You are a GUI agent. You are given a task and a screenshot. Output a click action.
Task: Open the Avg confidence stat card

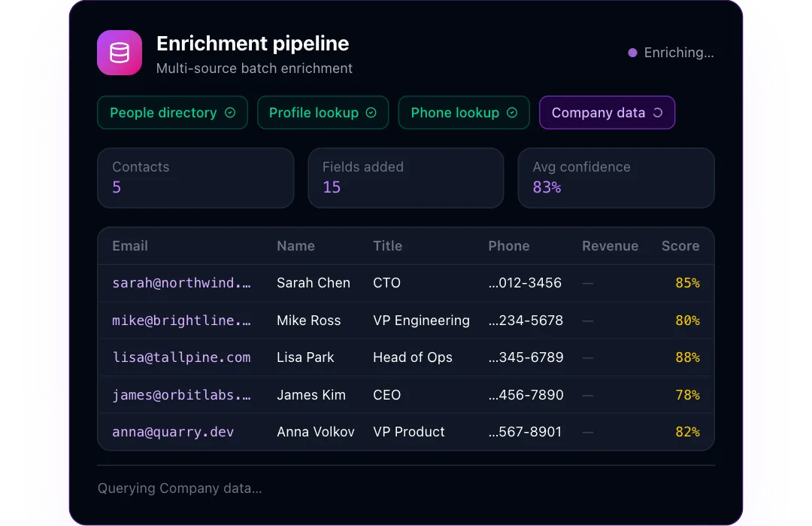617,178
